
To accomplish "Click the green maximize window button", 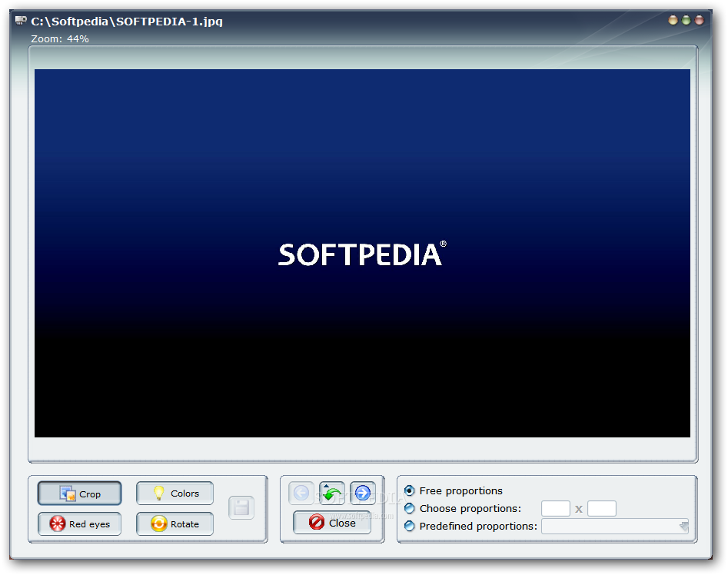I will click(x=686, y=20).
